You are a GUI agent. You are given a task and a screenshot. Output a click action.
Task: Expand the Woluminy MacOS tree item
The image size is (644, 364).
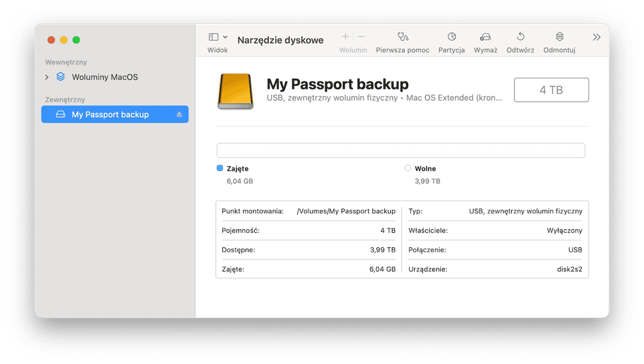click(47, 77)
